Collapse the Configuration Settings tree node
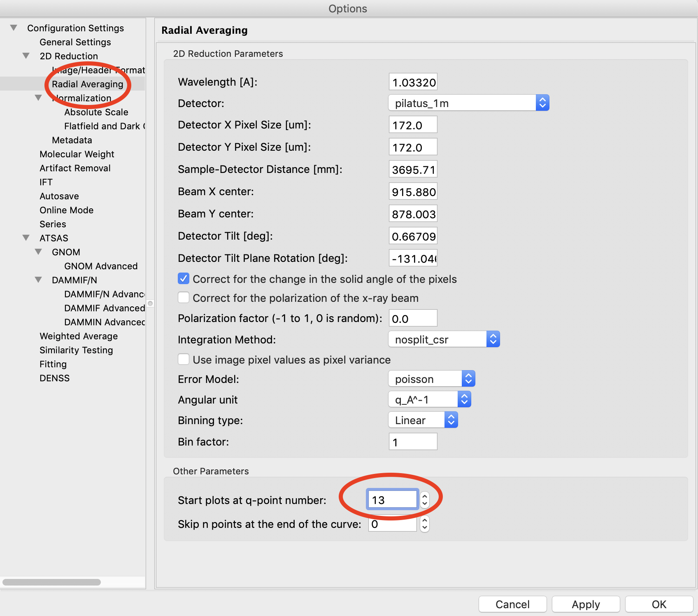Image resolution: width=698 pixels, height=616 pixels. pos(14,28)
